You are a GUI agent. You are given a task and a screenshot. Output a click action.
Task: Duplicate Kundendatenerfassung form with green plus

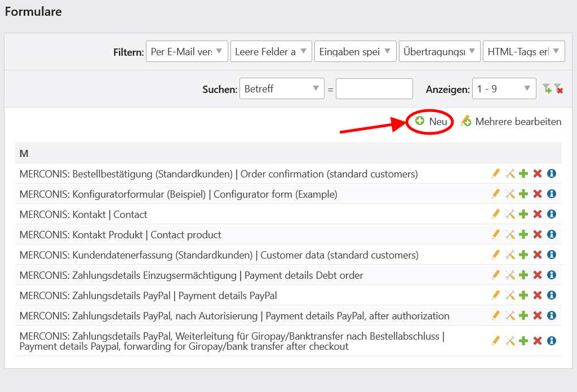click(523, 255)
